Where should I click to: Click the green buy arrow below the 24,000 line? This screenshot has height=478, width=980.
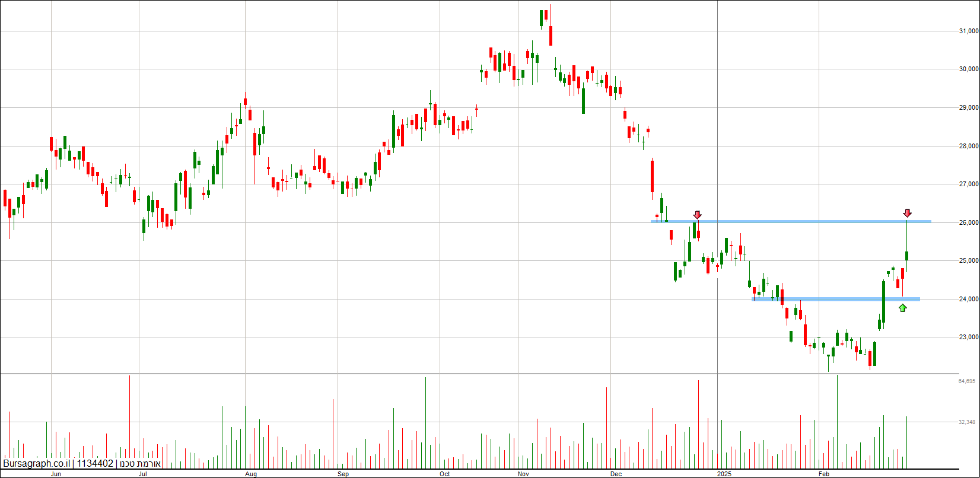point(902,308)
